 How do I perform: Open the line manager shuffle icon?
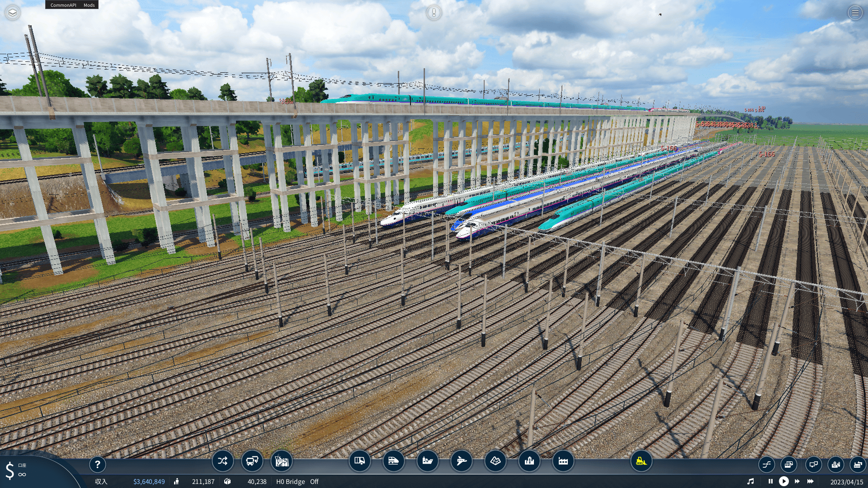click(223, 461)
